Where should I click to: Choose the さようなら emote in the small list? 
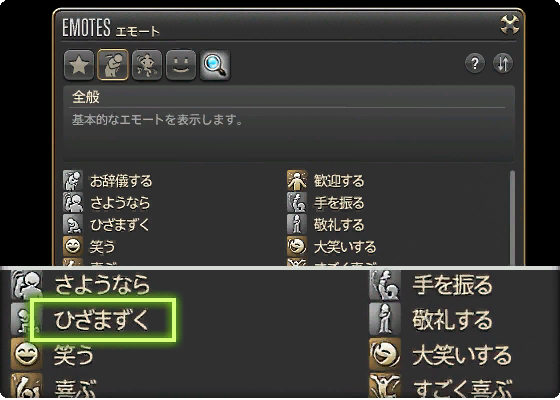[x=120, y=203]
